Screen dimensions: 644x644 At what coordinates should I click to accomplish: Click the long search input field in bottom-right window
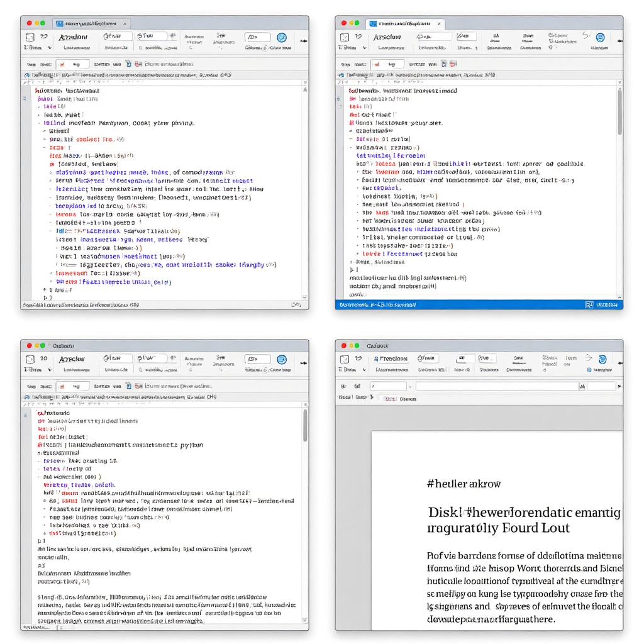coord(497,386)
